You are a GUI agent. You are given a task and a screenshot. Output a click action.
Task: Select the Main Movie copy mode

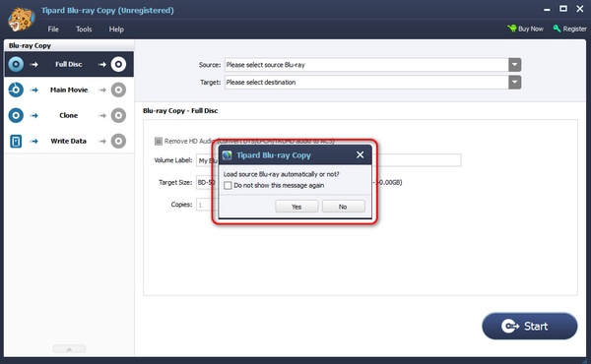click(x=69, y=90)
